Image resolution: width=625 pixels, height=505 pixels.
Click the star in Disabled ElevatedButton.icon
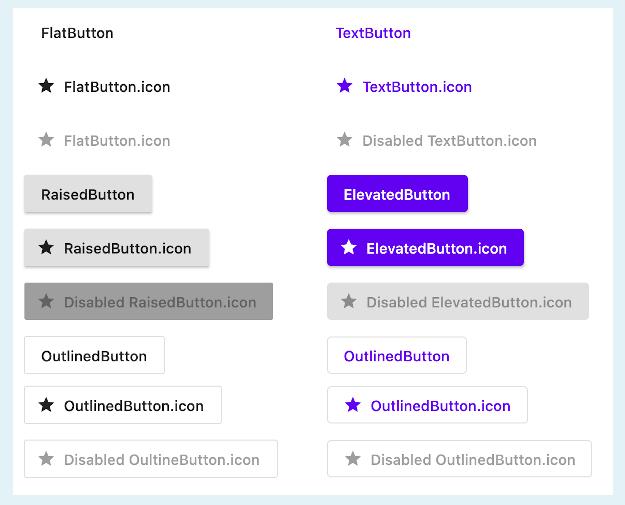pyautogui.click(x=349, y=302)
